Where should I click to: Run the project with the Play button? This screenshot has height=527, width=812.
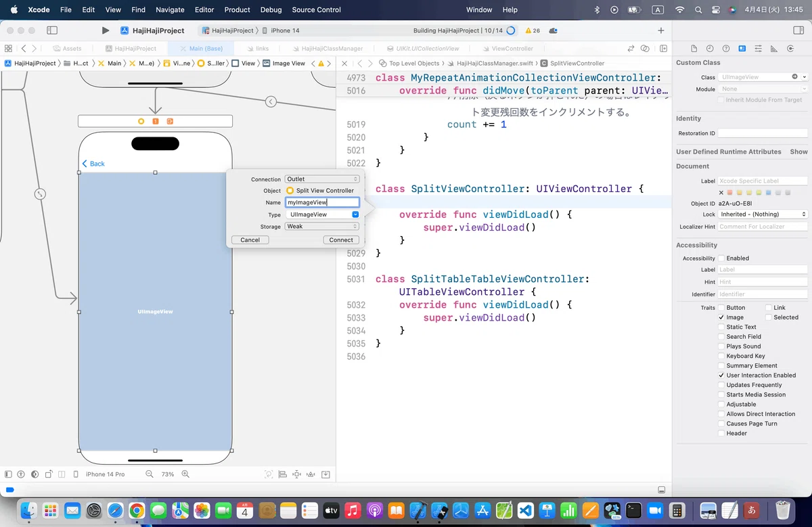105,30
